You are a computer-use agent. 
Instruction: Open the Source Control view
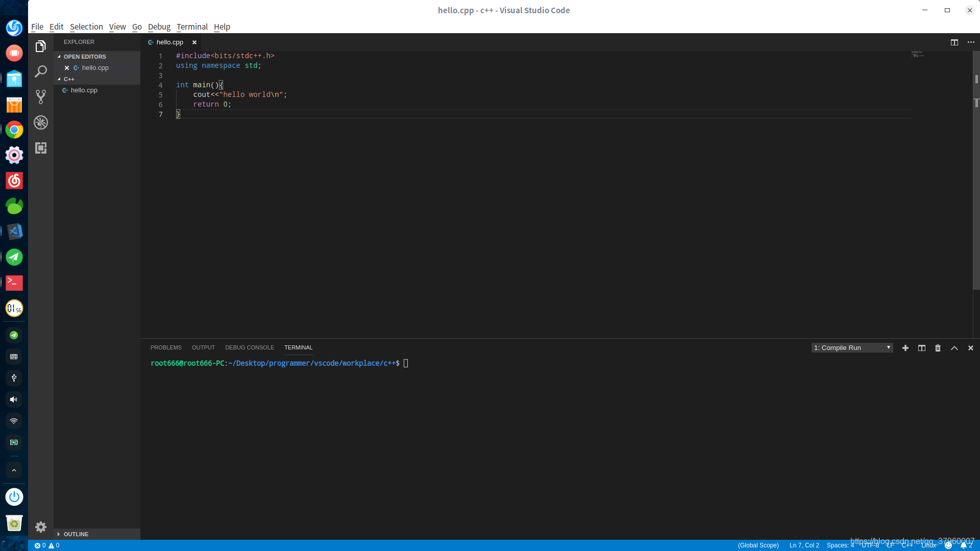[41, 97]
